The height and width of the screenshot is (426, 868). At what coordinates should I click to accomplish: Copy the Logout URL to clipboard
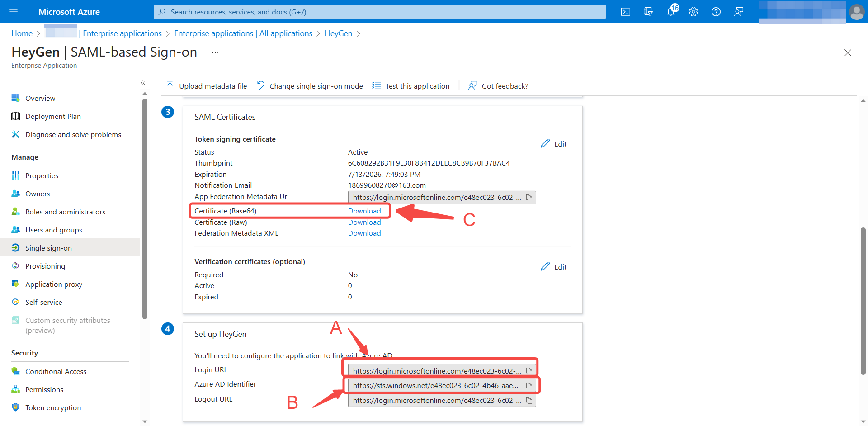tap(529, 401)
